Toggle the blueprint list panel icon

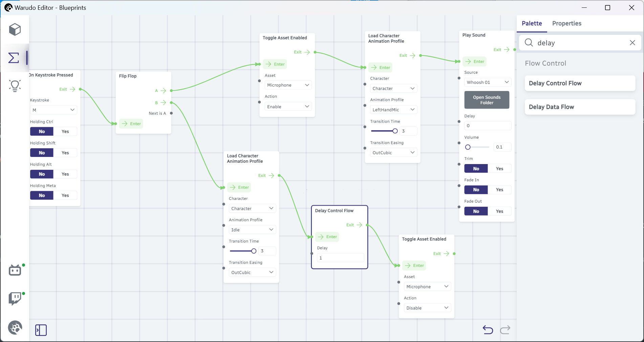tap(41, 330)
